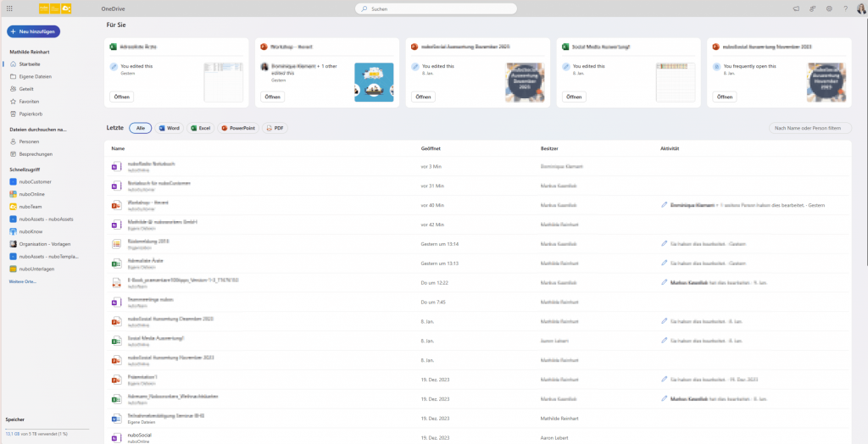Screen dimensions: 868x444
Task: Click Öffnen on the Social Media Excel card
Action: tap(574, 97)
